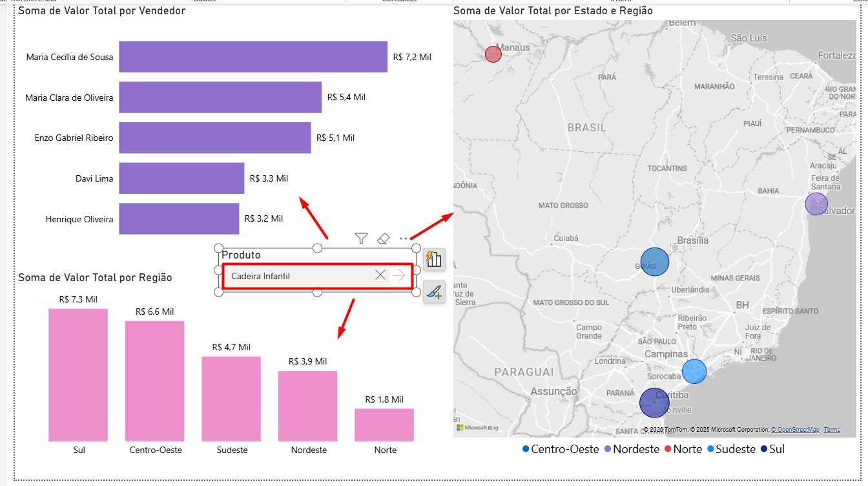Click the Norte column in region chart
The image size is (868, 486).
pyautogui.click(x=384, y=425)
